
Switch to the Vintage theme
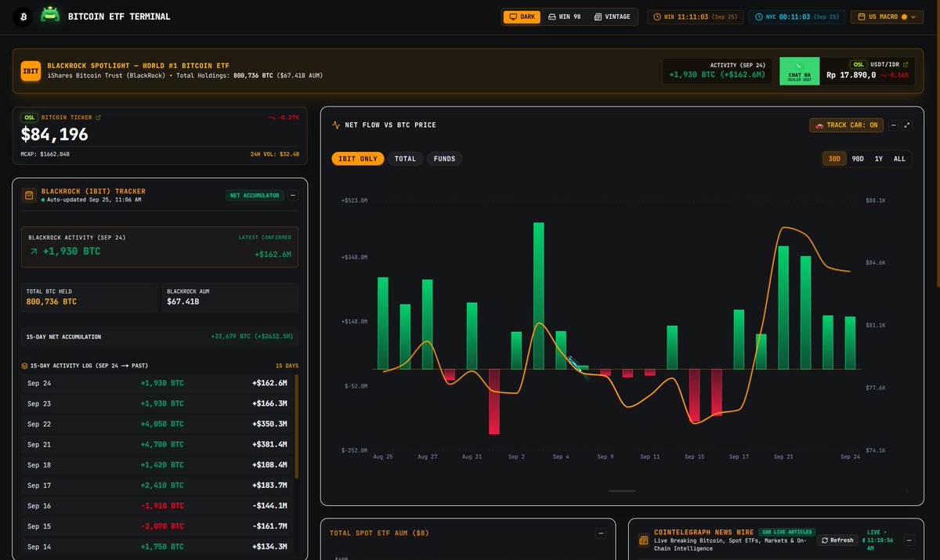[612, 16]
